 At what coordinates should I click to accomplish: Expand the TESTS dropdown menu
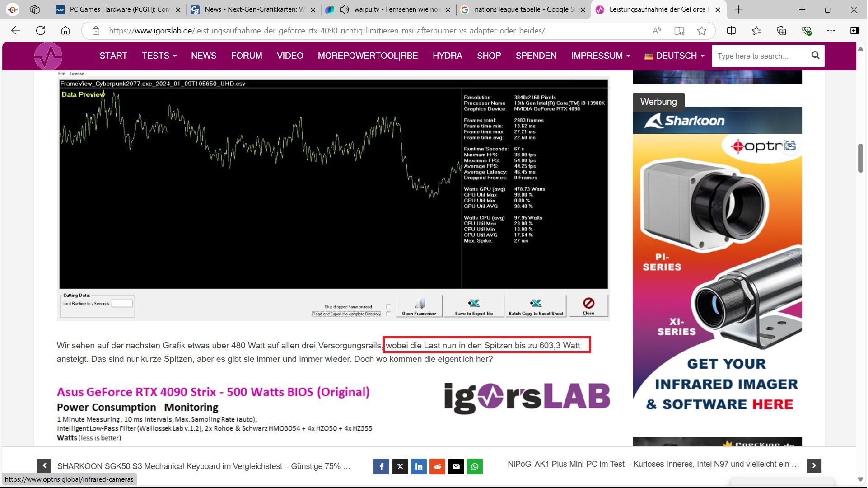159,56
